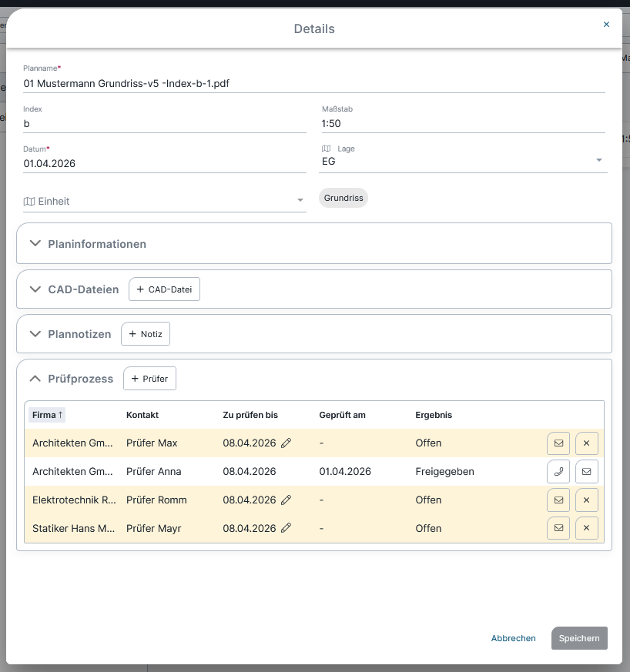Click the email icon for Prüfer Max
Screen dimensions: 630x672
click(558, 443)
